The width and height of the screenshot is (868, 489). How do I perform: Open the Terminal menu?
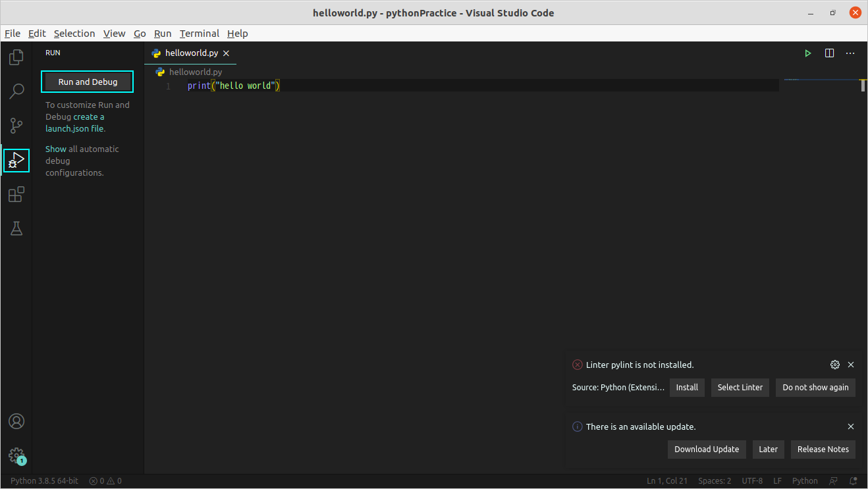[200, 34]
